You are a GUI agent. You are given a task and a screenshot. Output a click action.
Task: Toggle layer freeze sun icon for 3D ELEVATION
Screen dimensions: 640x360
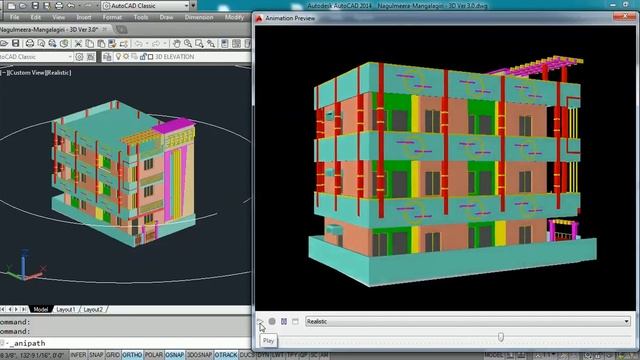tap(126, 57)
